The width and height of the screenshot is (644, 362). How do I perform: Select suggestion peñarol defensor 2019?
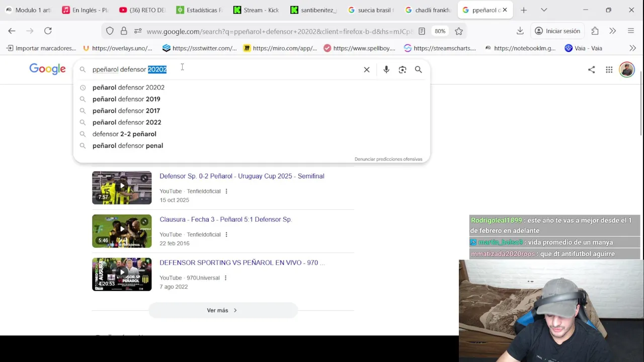[126, 99]
